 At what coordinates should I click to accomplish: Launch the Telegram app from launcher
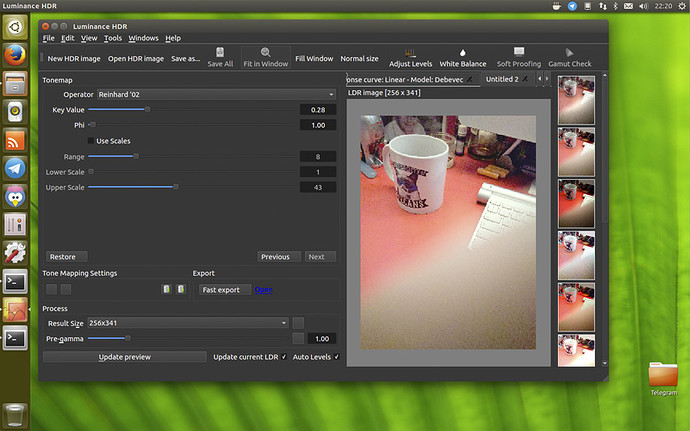15,168
